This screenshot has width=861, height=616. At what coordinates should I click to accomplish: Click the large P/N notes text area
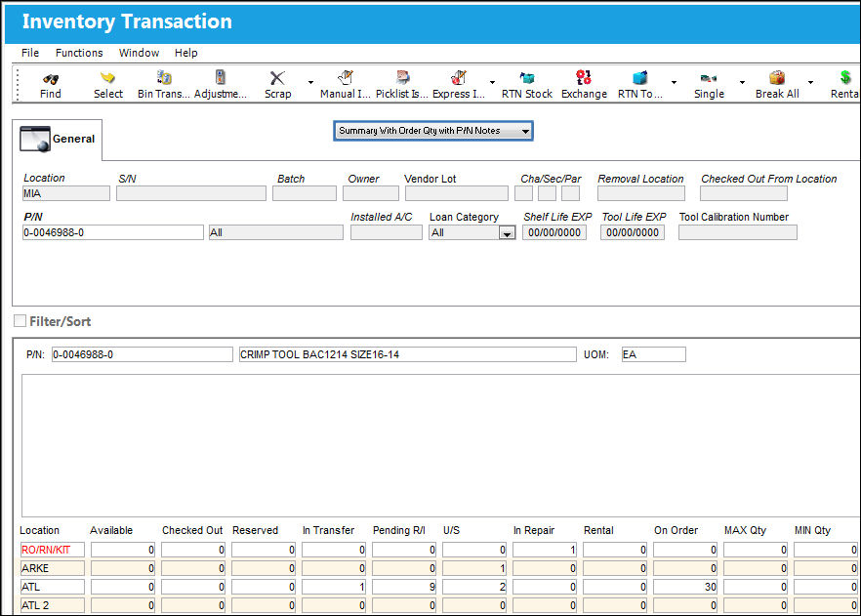[441, 445]
